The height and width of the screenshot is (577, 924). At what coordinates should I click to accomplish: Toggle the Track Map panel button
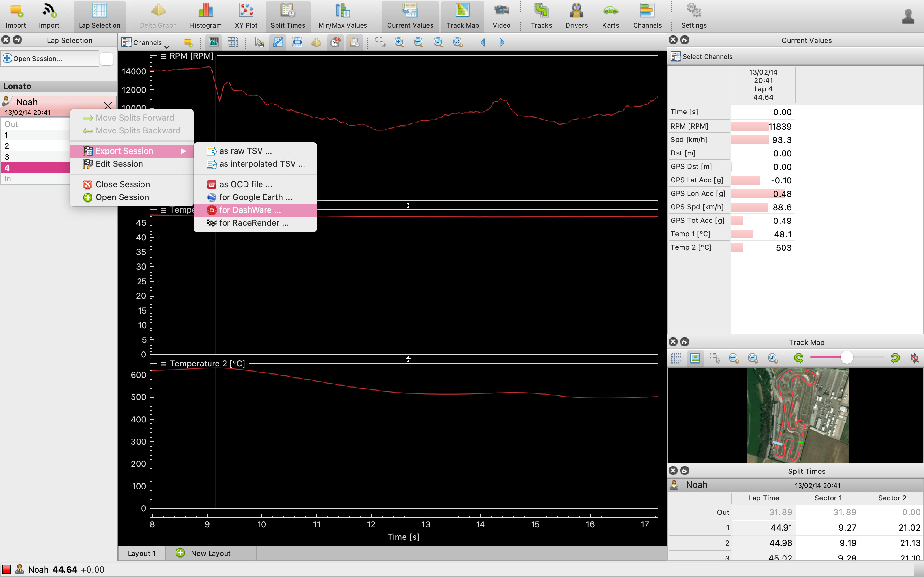tap(462, 15)
